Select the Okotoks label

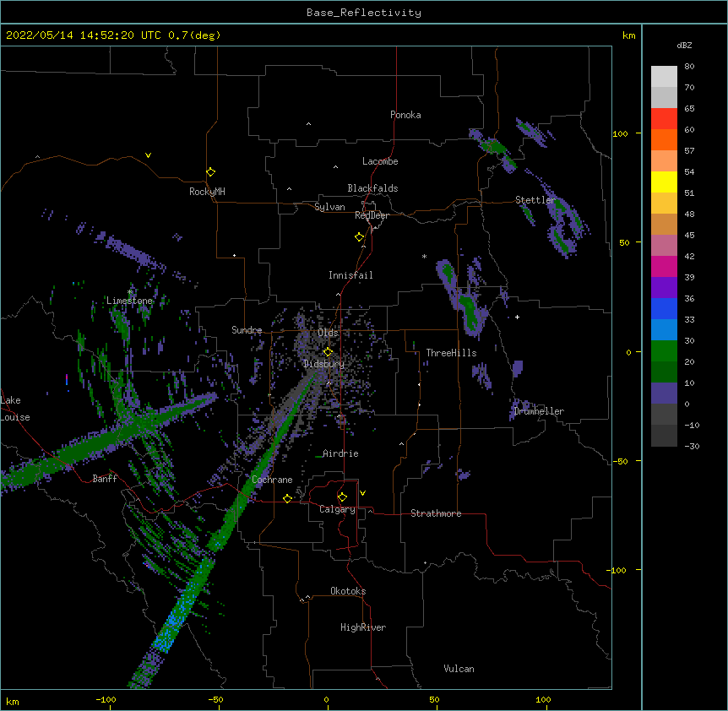coord(348,591)
